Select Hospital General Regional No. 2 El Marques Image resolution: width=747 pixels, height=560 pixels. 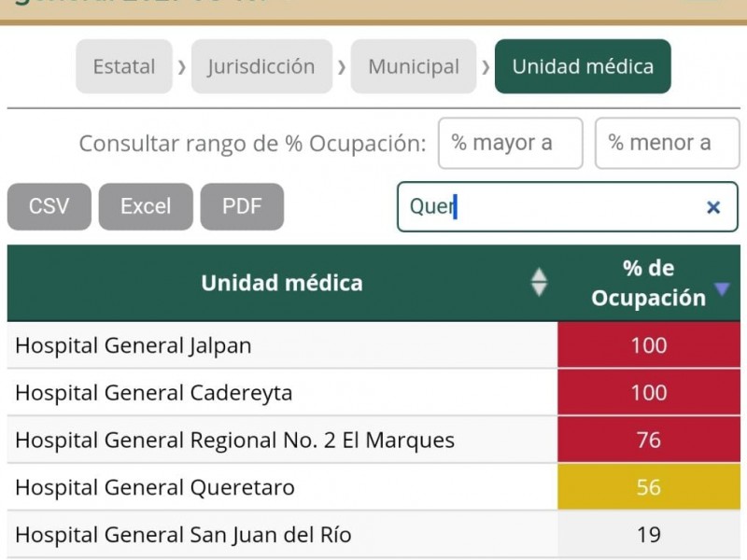[373, 440]
